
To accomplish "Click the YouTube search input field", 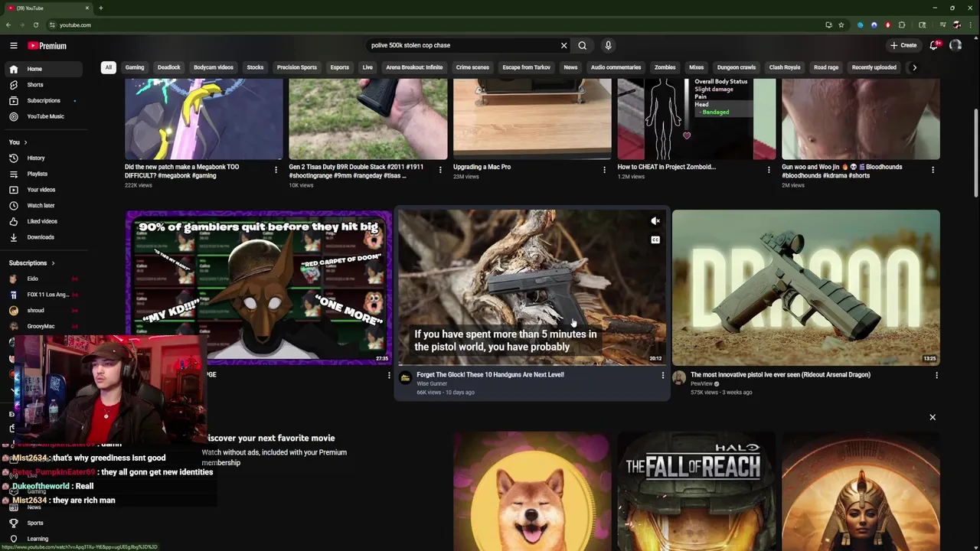I will point(463,45).
